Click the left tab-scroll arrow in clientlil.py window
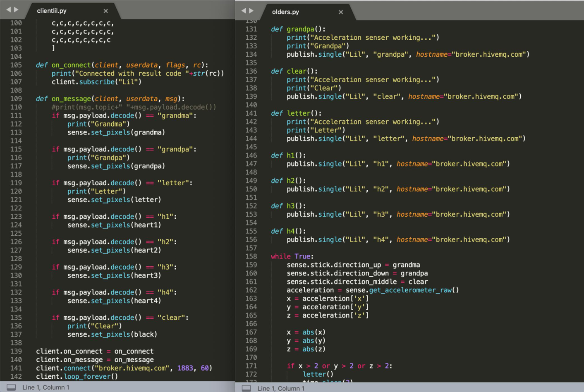Image resolution: width=584 pixels, height=392 pixels. pos(8,10)
